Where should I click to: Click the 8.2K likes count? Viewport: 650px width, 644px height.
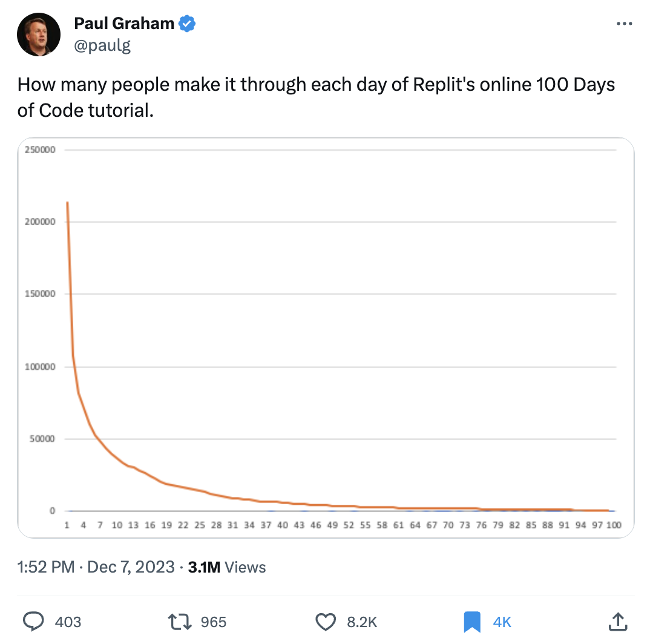tap(362, 622)
